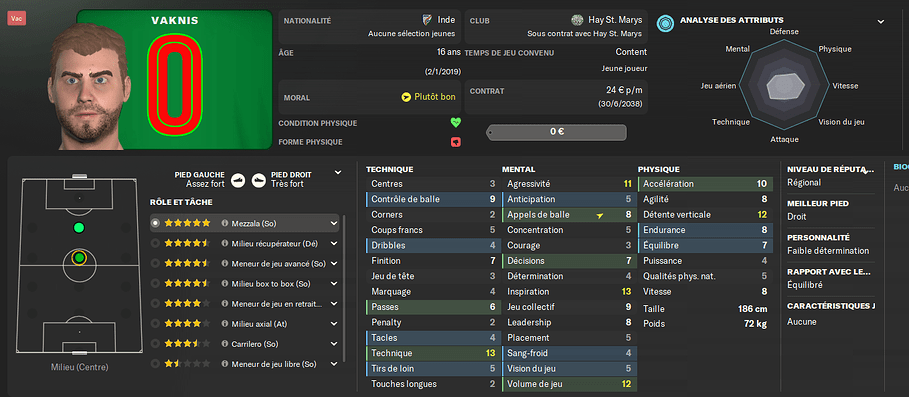Click the info icon beside Milieu box to box

tap(224, 283)
